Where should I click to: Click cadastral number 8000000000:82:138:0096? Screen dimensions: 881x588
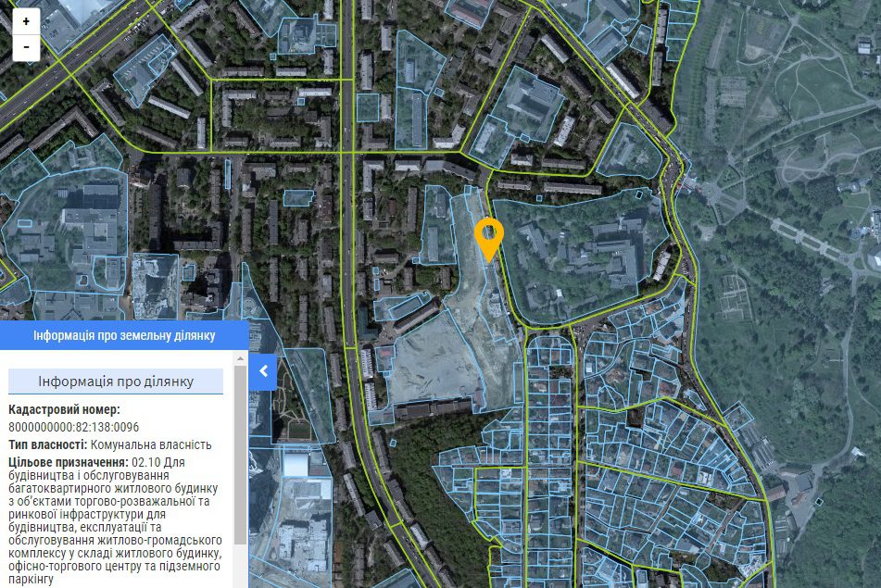pyautogui.click(x=74, y=427)
